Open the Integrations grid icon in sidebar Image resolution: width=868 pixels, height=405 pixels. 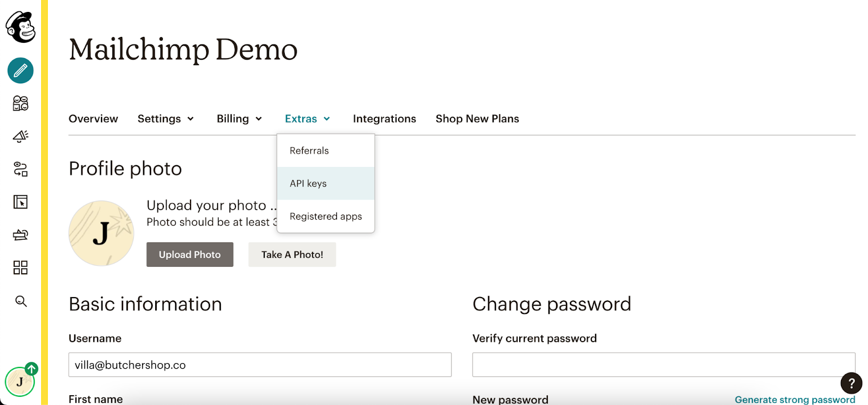(x=21, y=267)
